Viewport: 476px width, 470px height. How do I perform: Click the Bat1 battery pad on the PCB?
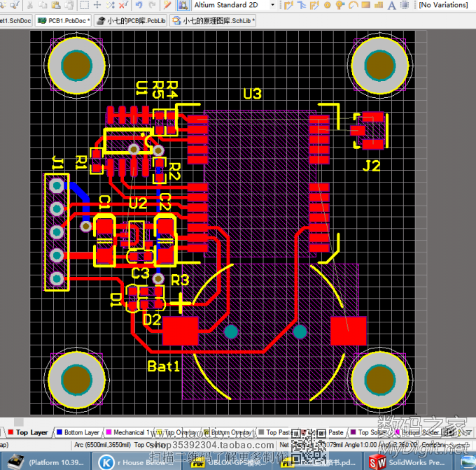pos(181,330)
